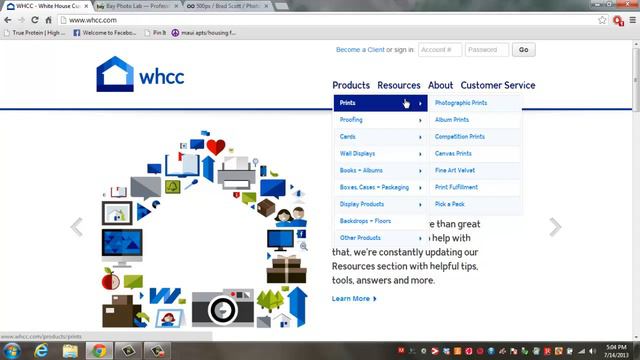Screen dimensions: 640x360
Task: Open the Chrome menu icon
Action: click(632, 20)
